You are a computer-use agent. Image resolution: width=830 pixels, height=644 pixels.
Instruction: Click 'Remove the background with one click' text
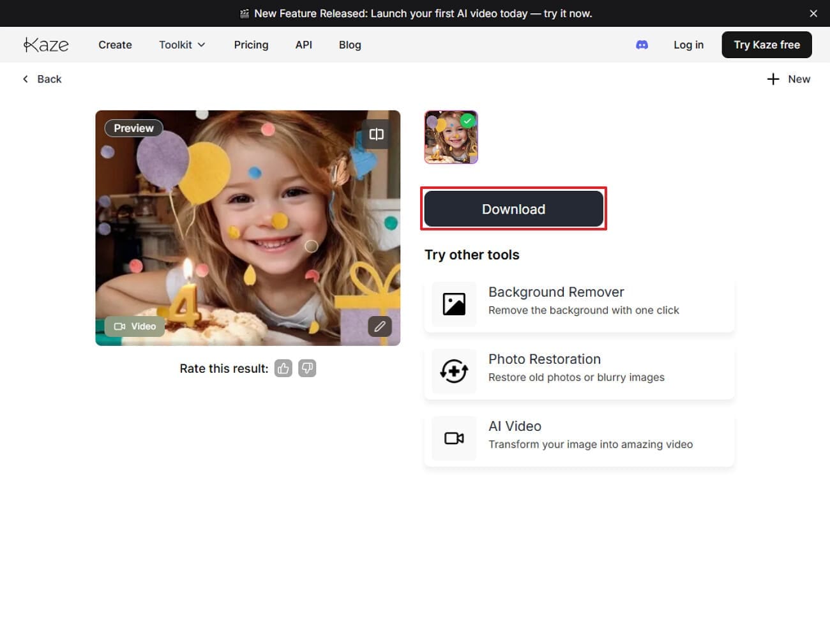tap(584, 310)
